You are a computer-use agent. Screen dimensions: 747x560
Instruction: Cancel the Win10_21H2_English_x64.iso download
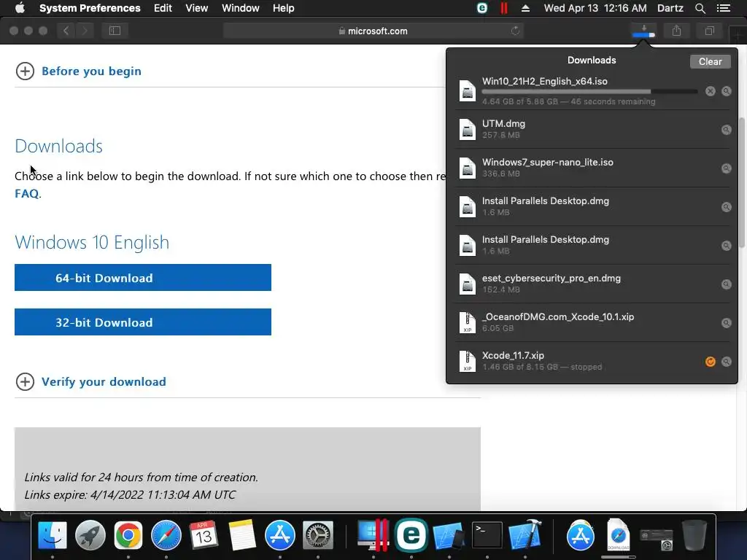coord(710,91)
